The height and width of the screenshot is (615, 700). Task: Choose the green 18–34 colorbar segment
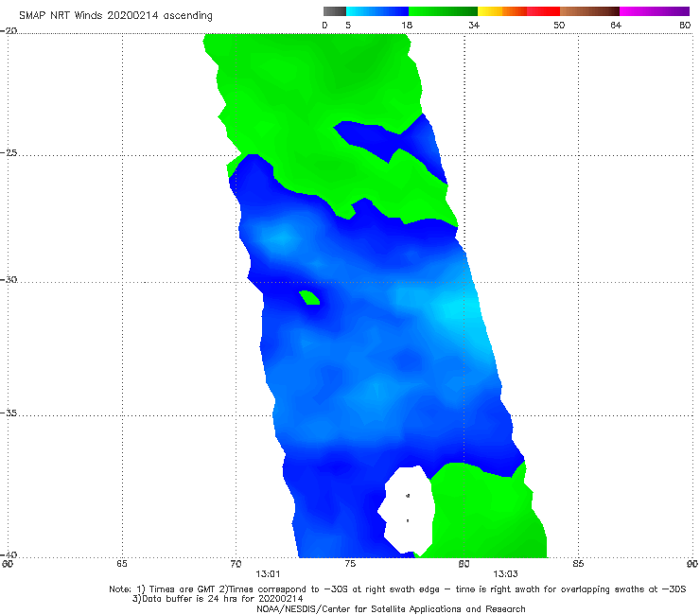click(443, 11)
